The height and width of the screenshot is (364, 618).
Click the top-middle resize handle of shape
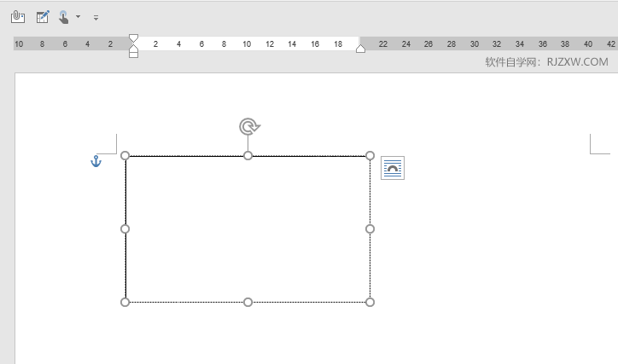tap(248, 155)
